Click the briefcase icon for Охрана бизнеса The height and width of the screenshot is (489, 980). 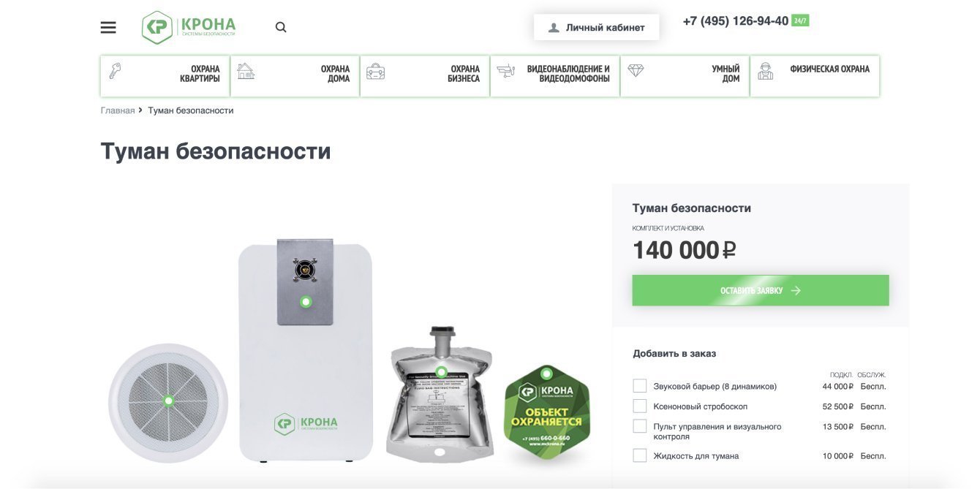(375, 72)
